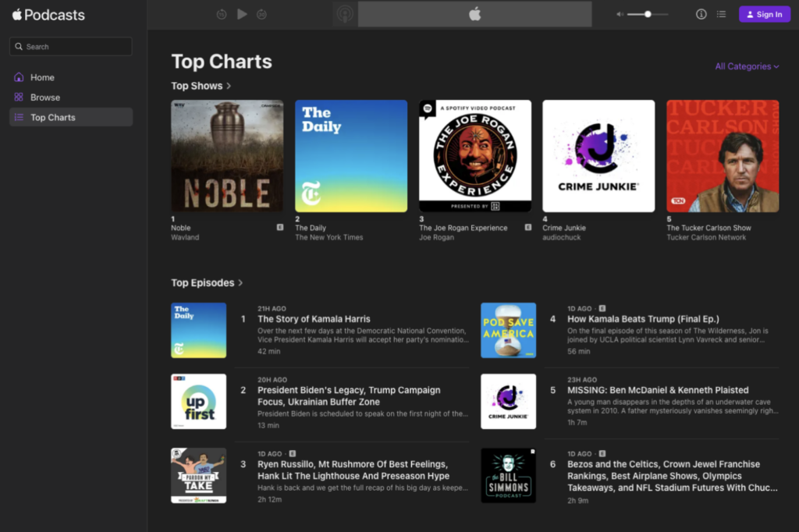The image size is (799, 532).
Task: Open the episode info icon
Action: coord(701,14)
